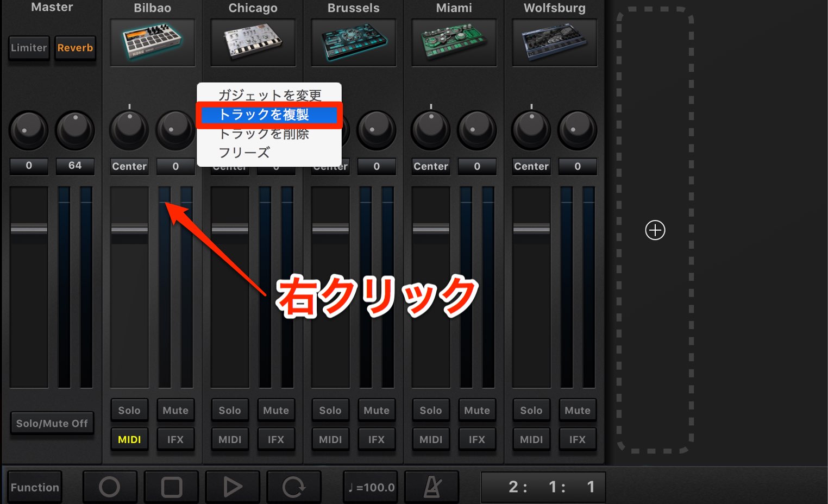Screen dimensions: 828x504
Task: Open IFX for the Brussels track
Action: pos(377,439)
